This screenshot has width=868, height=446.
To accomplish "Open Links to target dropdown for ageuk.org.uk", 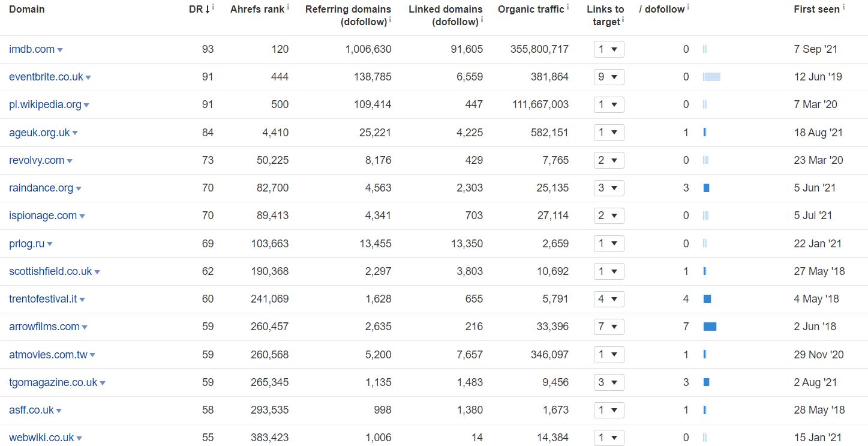I will coord(609,133).
